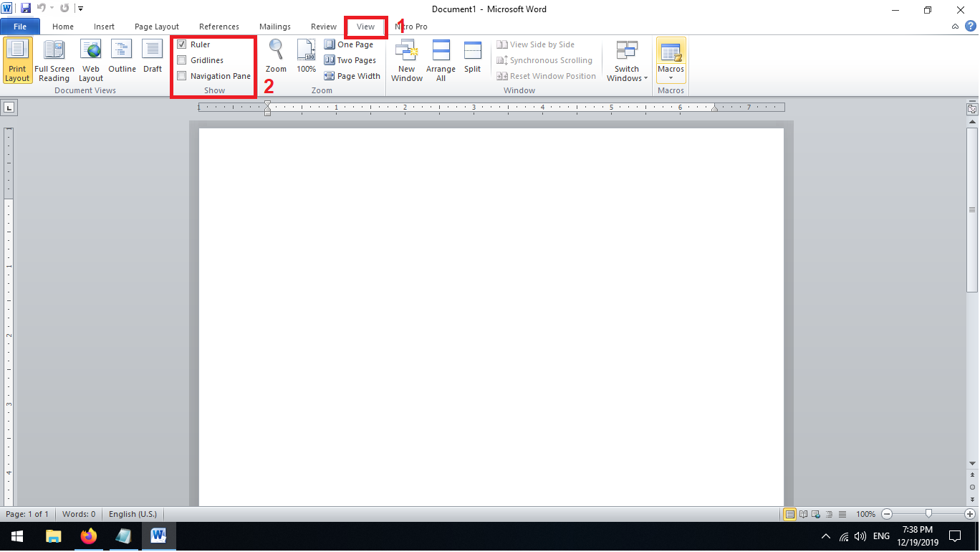The width and height of the screenshot is (980, 552).
Task: Open the Review tab
Action: [x=324, y=27]
